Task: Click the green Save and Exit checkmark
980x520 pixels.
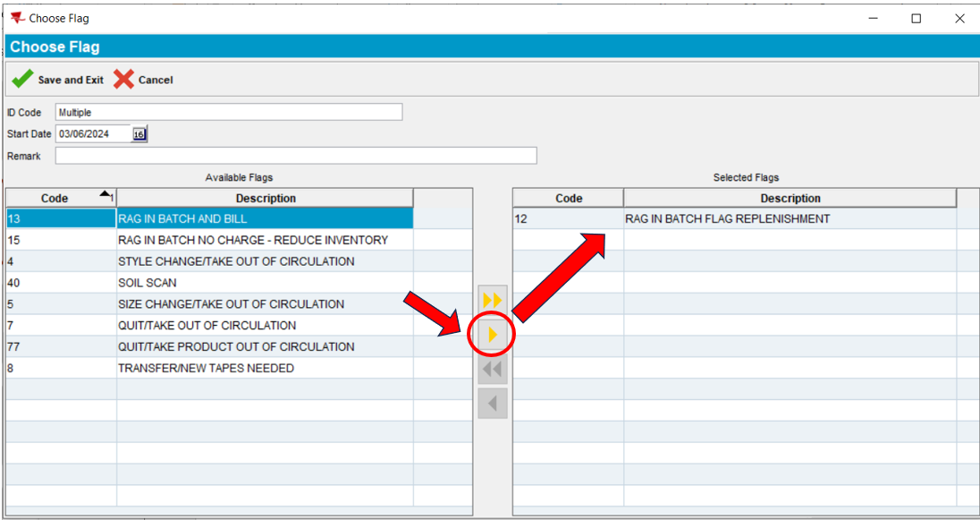Action: pyautogui.click(x=22, y=80)
